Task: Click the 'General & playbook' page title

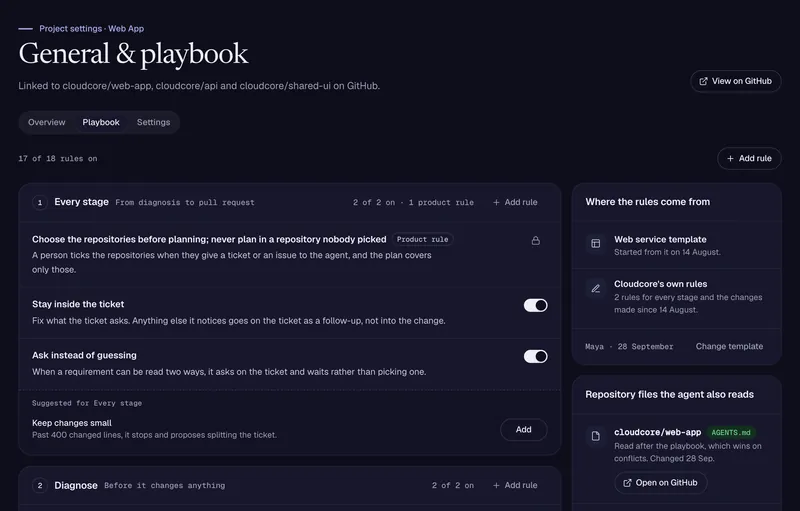Action: click(x=134, y=54)
